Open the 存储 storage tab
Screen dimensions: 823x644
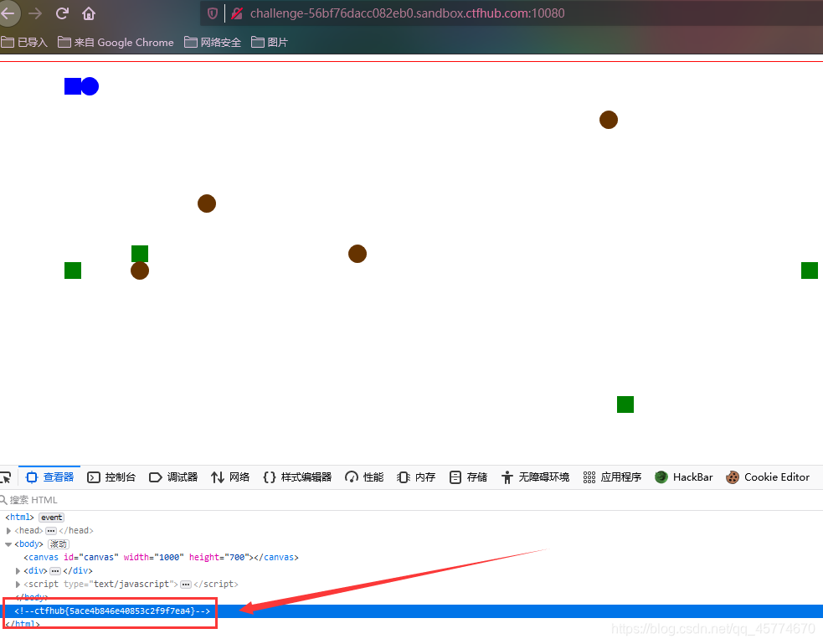[469, 477]
